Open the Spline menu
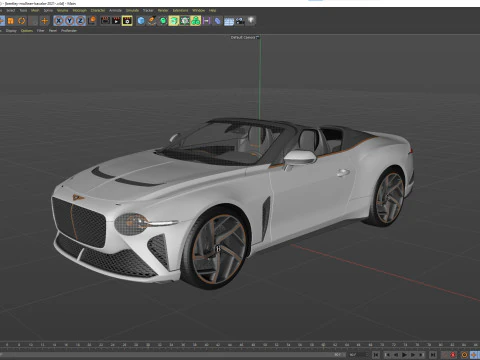 coord(48,10)
